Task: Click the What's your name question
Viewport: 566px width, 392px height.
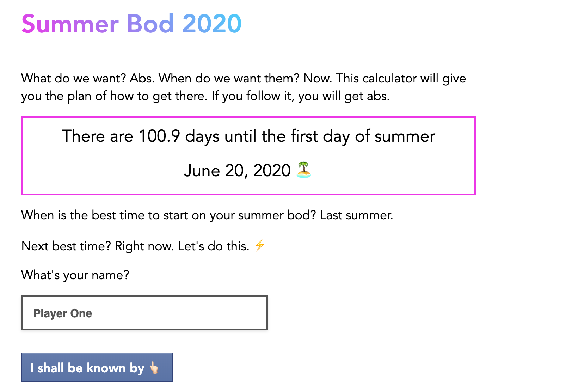Action: tap(75, 275)
